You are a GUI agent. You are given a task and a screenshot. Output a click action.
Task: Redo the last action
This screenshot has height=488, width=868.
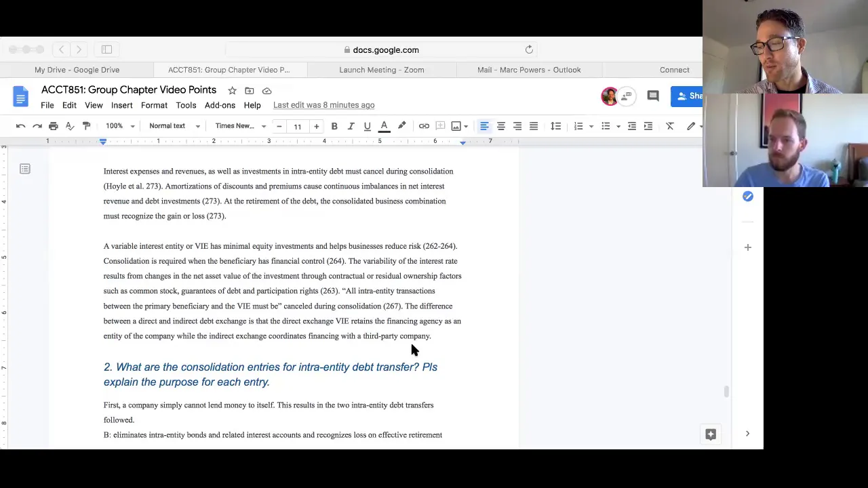[37, 126]
